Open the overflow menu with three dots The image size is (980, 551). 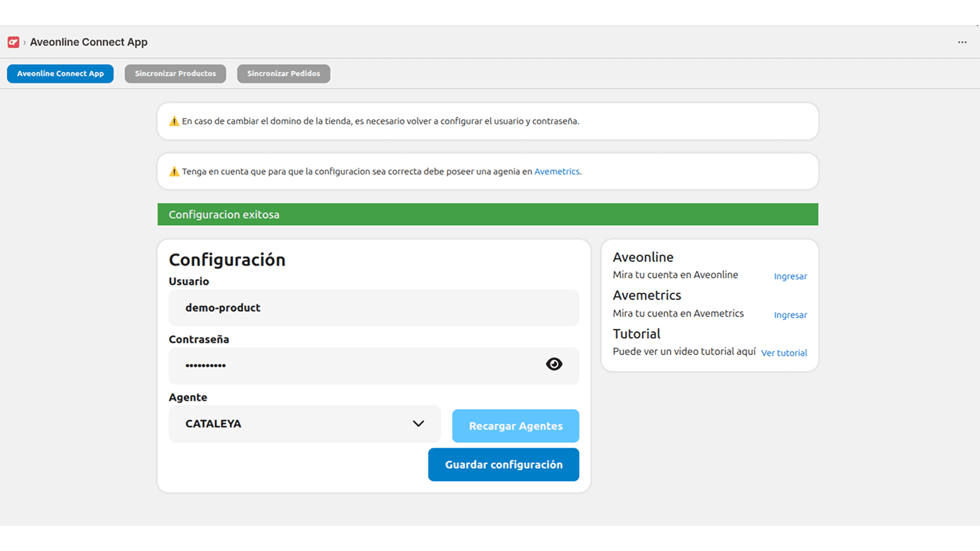962,42
